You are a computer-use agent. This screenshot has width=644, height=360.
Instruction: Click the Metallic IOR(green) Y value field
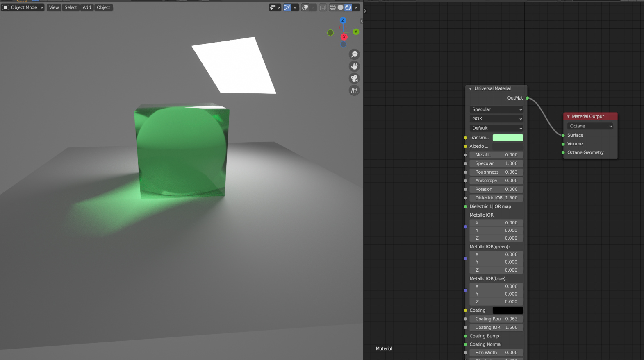point(496,262)
